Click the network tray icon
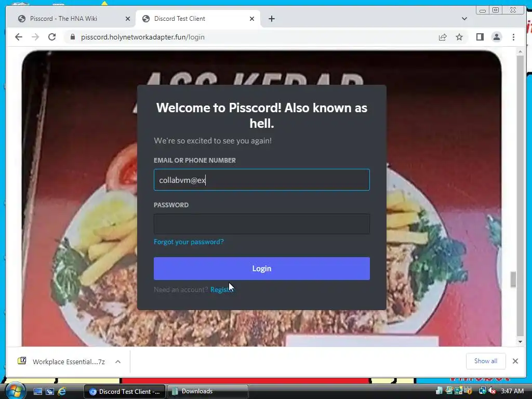 click(x=482, y=391)
